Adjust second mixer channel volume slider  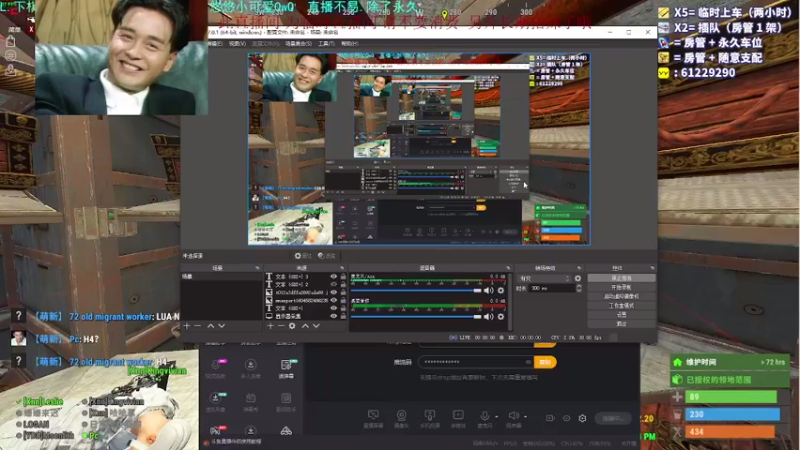pos(416,317)
